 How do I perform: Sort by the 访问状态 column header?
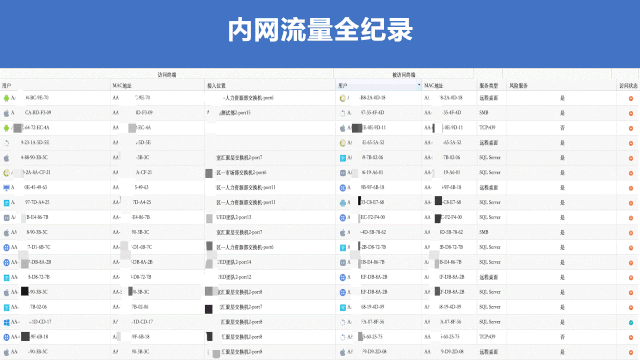[628, 86]
